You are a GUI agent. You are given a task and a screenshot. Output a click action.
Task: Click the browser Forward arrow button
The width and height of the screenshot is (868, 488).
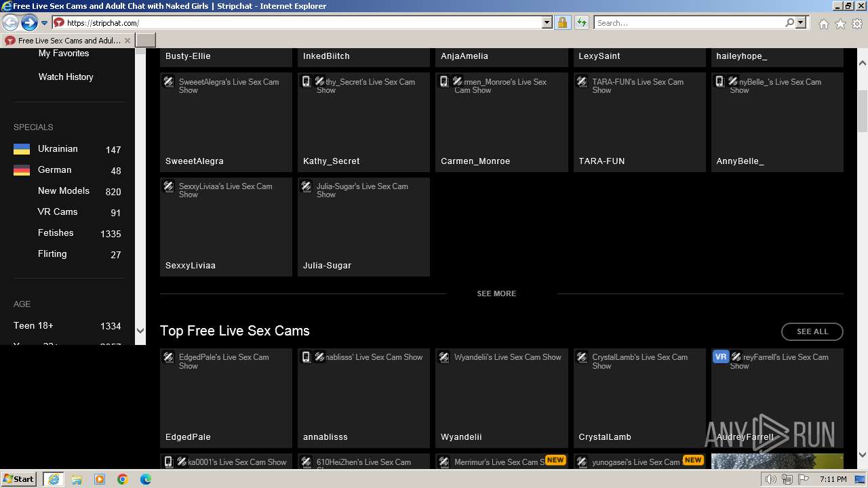pyautogui.click(x=28, y=23)
